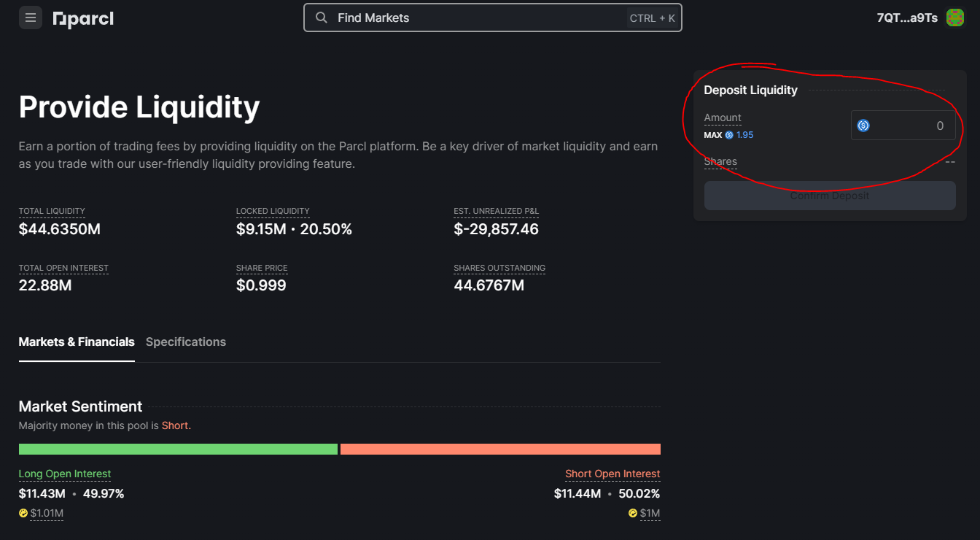Click the USDC icon in amount field
Viewport: 980px width, 540px height.
pyautogui.click(x=863, y=126)
